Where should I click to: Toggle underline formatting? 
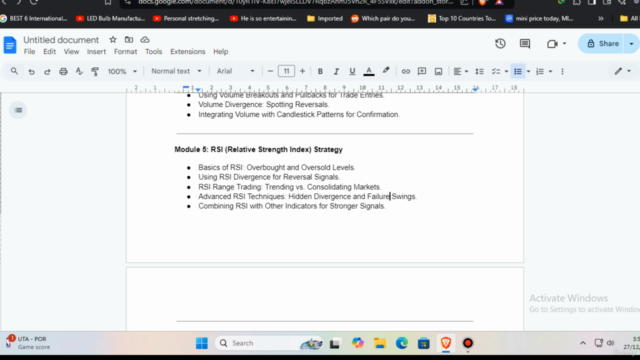[352, 71]
